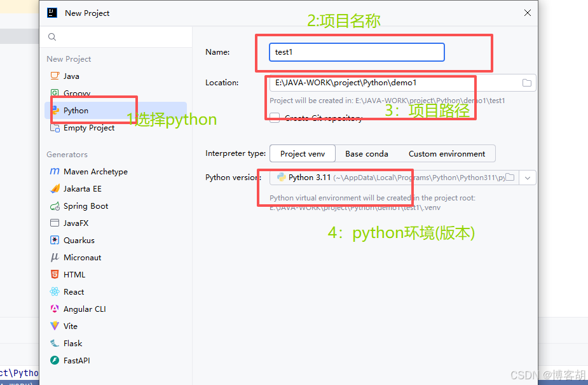Choose the Quarkus icon
This screenshot has height=385, width=588.
tap(55, 240)
